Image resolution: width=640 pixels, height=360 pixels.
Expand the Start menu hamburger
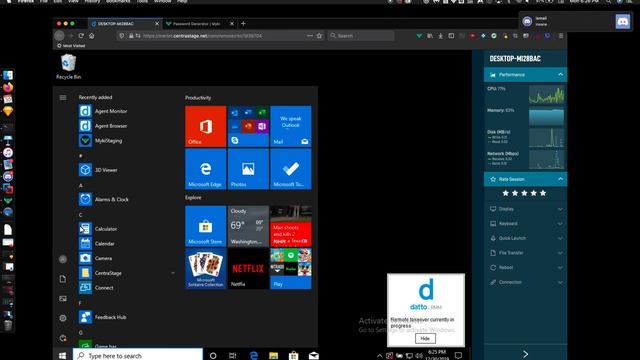(63, 98)
